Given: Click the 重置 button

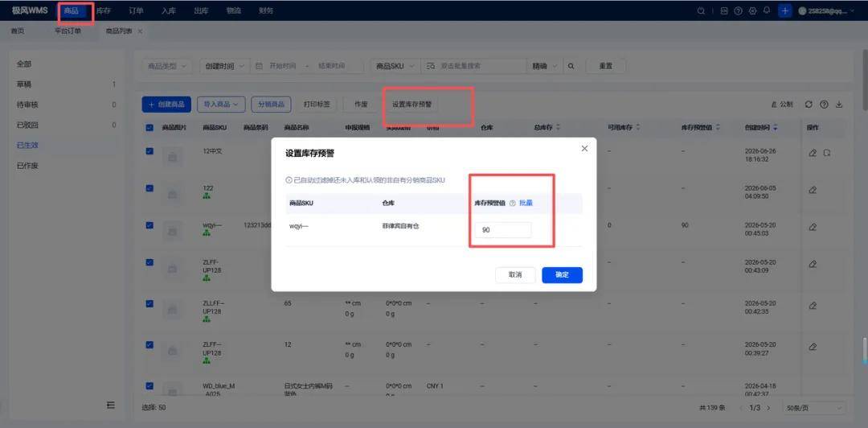Looking at the screenshot, I should [x=606, y=66].
